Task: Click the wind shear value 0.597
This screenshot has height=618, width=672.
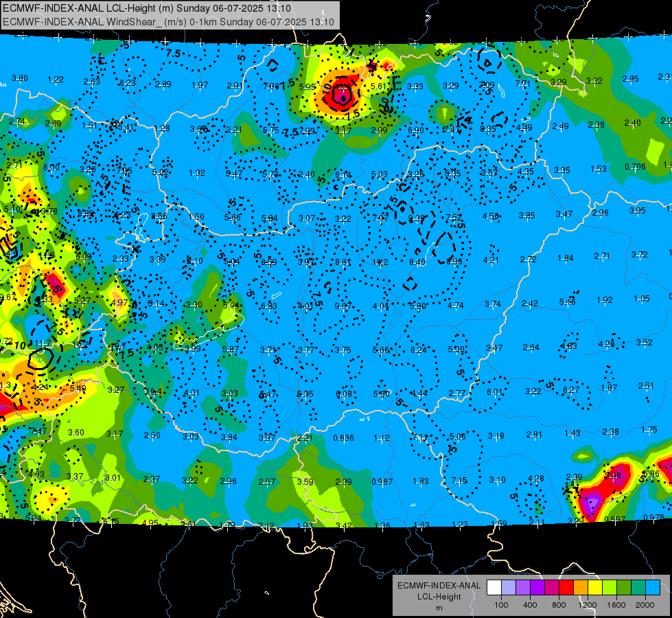Action: tap(614, 519)
